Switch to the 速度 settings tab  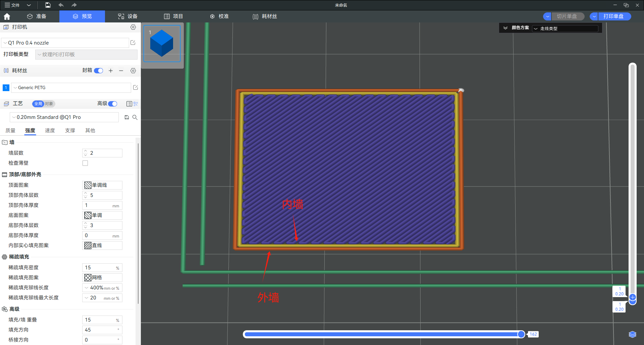[x=50, y=131]
